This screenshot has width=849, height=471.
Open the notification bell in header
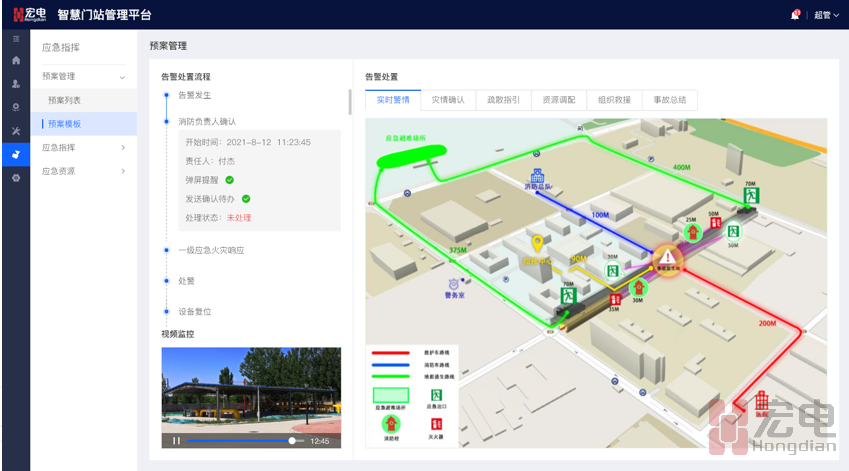click(x=795, y=15)
